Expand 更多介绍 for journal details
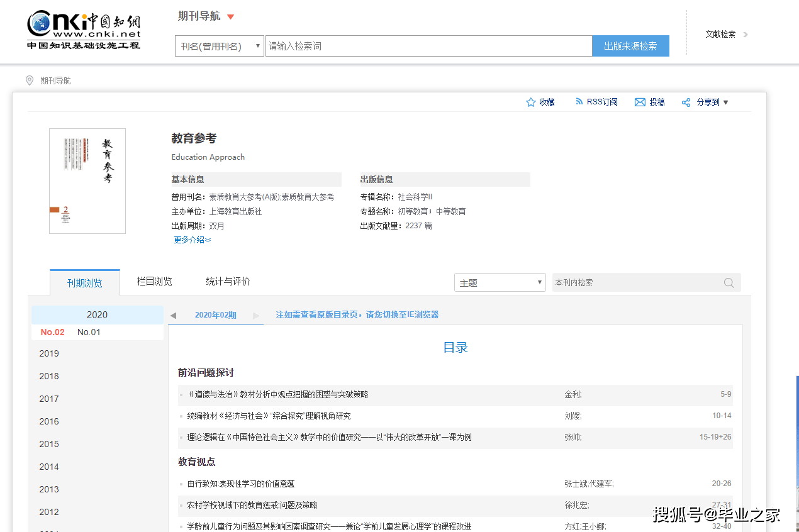This screenshot has height=532, width=799. [191, 240]
